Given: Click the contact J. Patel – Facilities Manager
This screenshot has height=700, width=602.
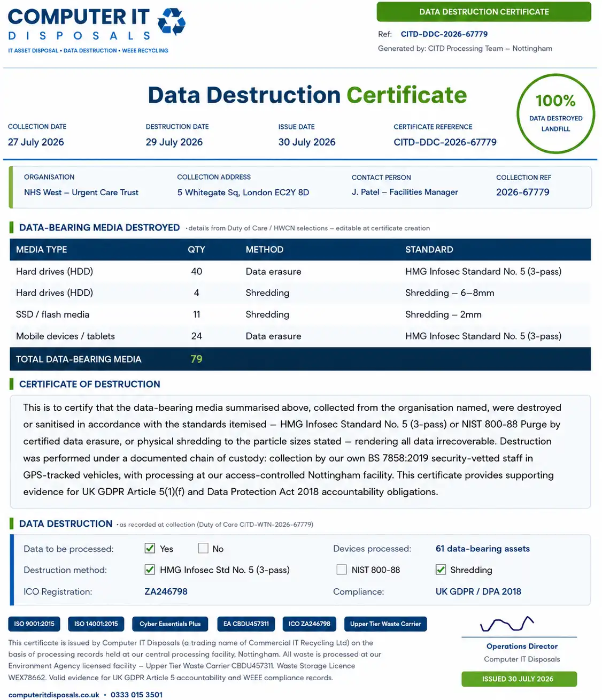Looking at the screenshot, I should pos(405,192).
